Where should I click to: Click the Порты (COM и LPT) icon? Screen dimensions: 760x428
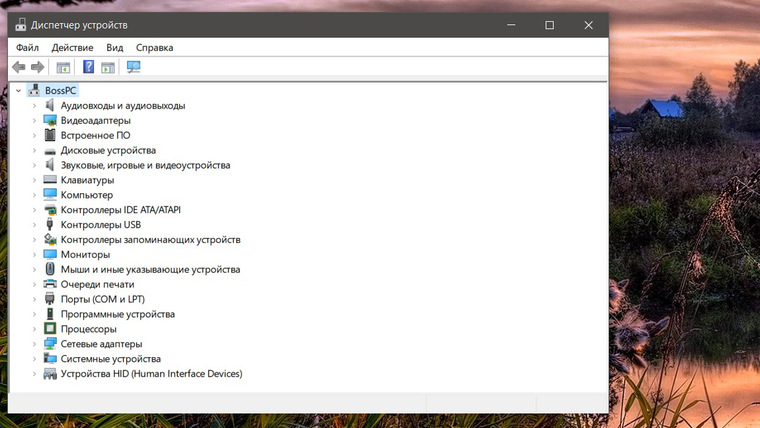[49, 299]
